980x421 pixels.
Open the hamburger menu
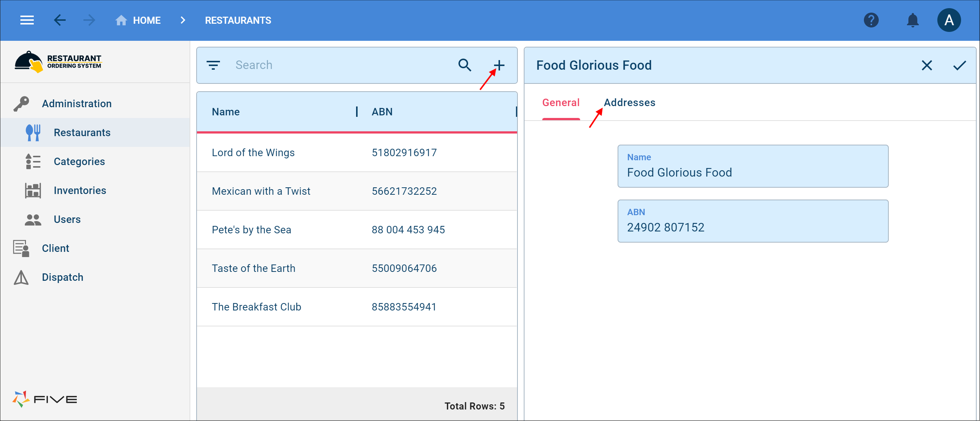pyautogui.click(x=27, y=20)
